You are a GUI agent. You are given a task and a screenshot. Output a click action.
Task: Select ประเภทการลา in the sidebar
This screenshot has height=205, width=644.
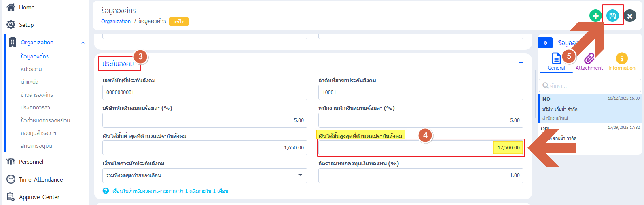coord(35,107)
